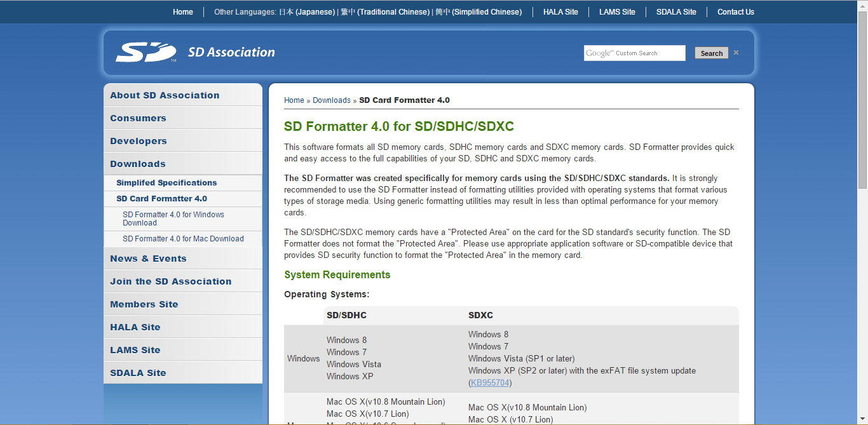Image resolution: width=868 pixels, height=425 pixels.
Task: Click 'Other Languages:' label in top bar
Action: point(245,12)
